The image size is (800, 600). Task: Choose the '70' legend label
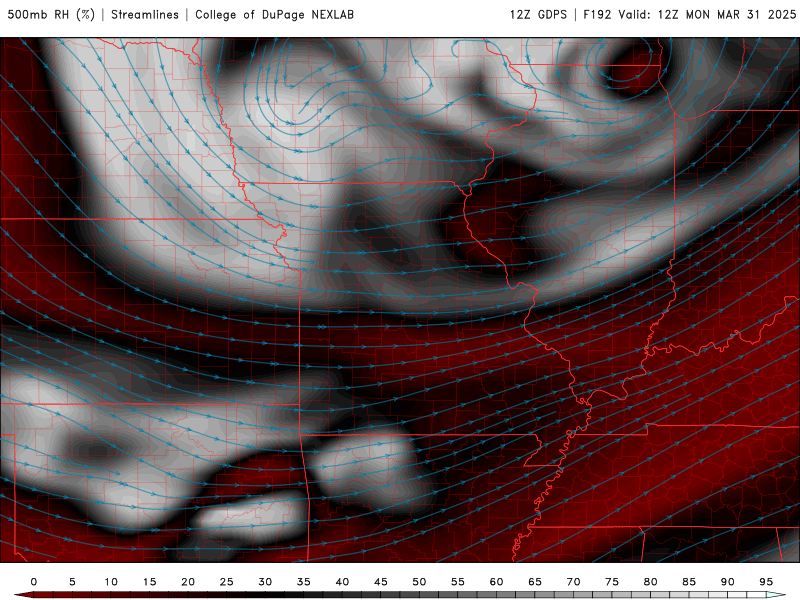[573, 582]
